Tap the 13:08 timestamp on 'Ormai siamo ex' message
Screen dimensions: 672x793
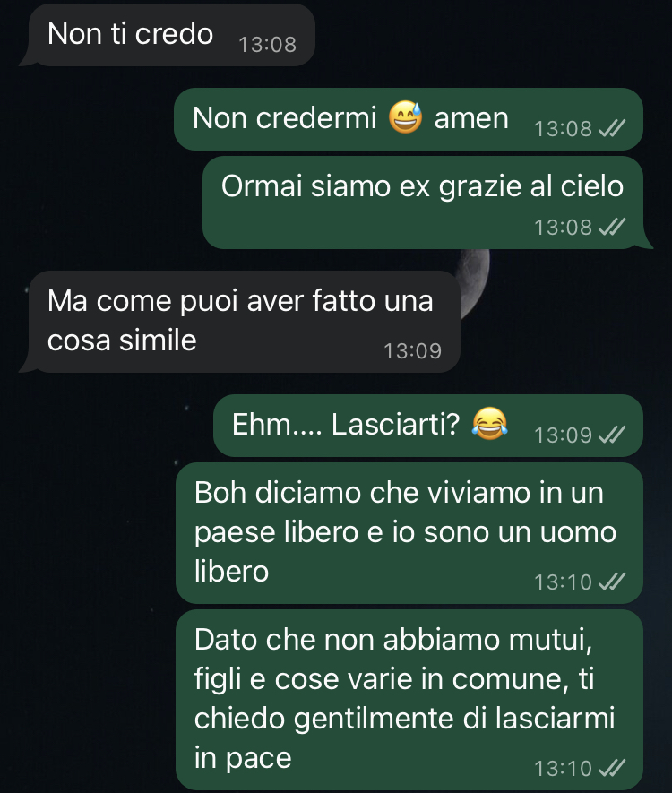tap(563, 227)
